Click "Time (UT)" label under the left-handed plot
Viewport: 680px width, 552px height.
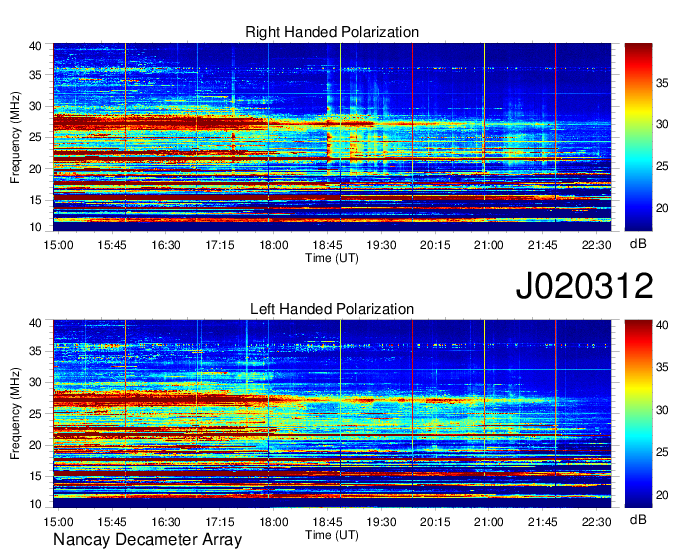click(332, 536)
